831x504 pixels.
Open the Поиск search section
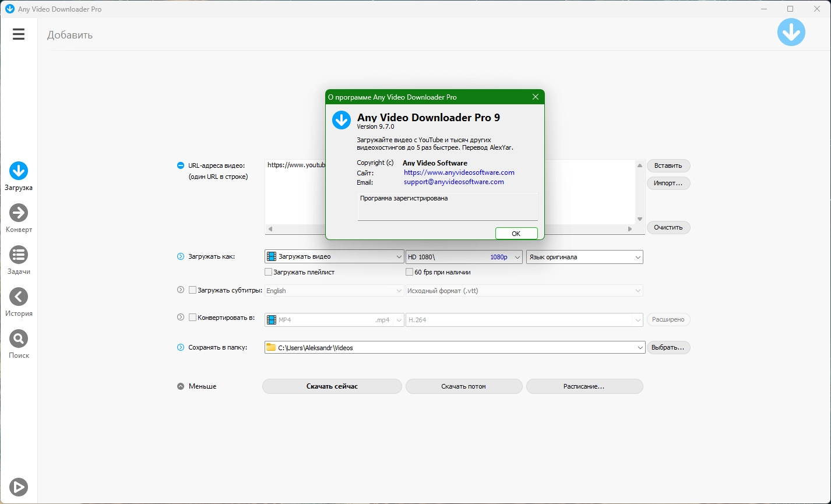19,345
